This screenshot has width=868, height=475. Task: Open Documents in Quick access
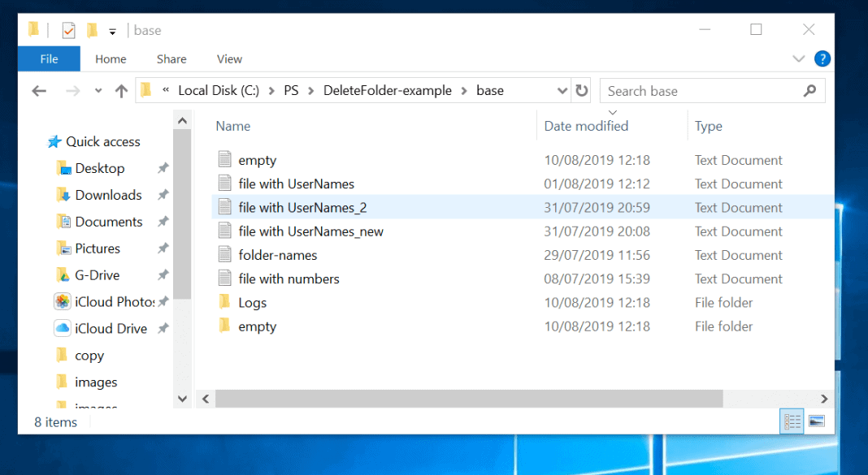[x=100, y=222]
